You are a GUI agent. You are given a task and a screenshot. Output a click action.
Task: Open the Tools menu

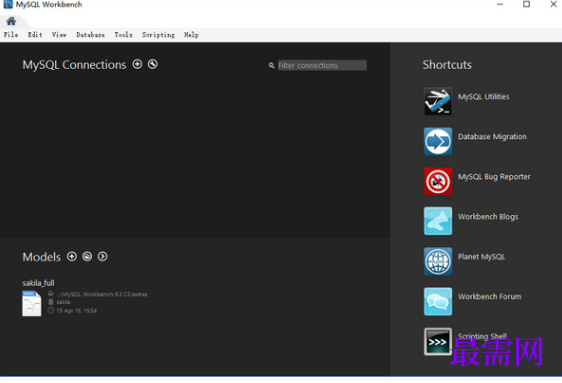(123, 35)
